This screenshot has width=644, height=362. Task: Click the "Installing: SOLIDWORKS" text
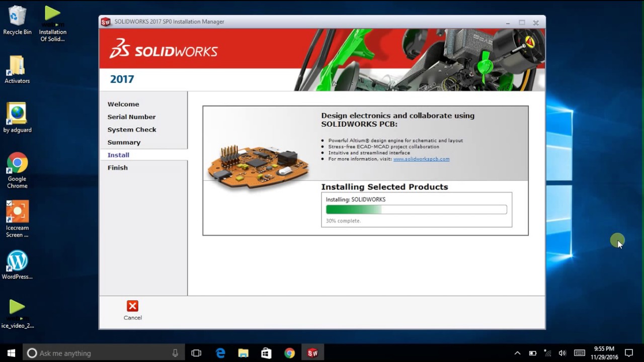[356, 200]
